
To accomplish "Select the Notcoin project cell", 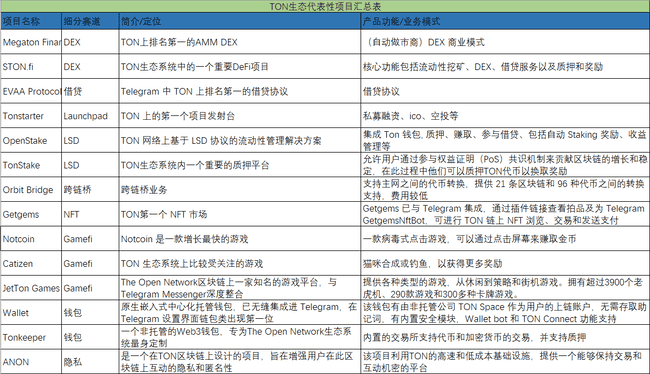I will coord(31,239).
